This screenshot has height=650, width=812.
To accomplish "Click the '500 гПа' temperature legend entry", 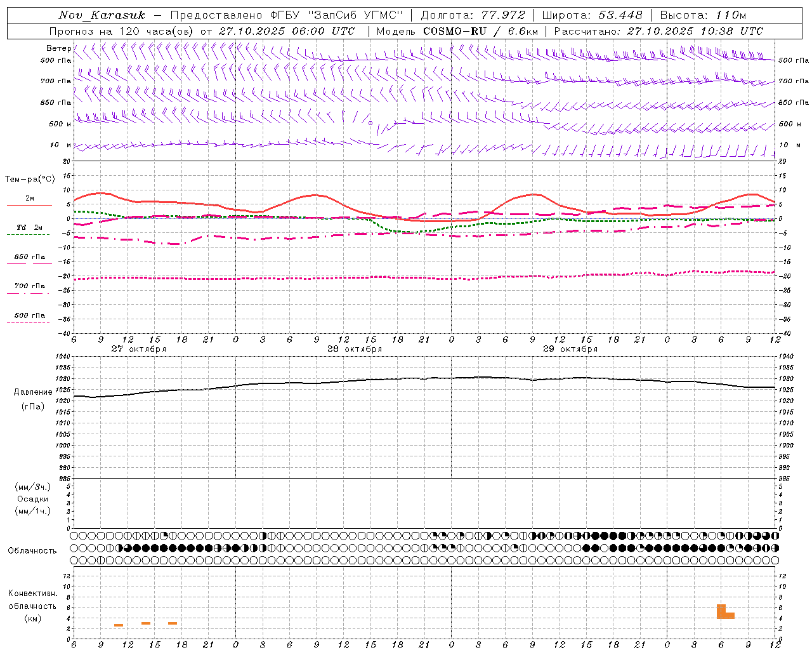I will click(x=29, y=315).
